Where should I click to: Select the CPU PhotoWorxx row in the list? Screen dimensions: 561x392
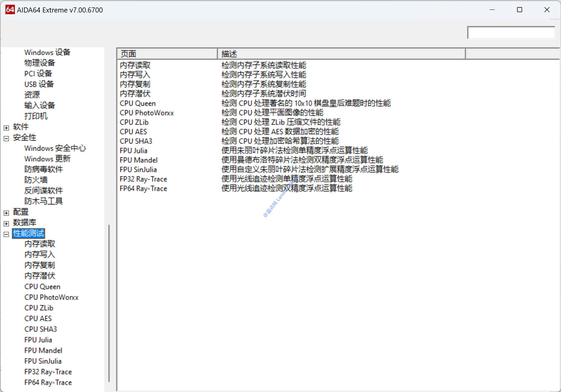click(x=146, y=113)
